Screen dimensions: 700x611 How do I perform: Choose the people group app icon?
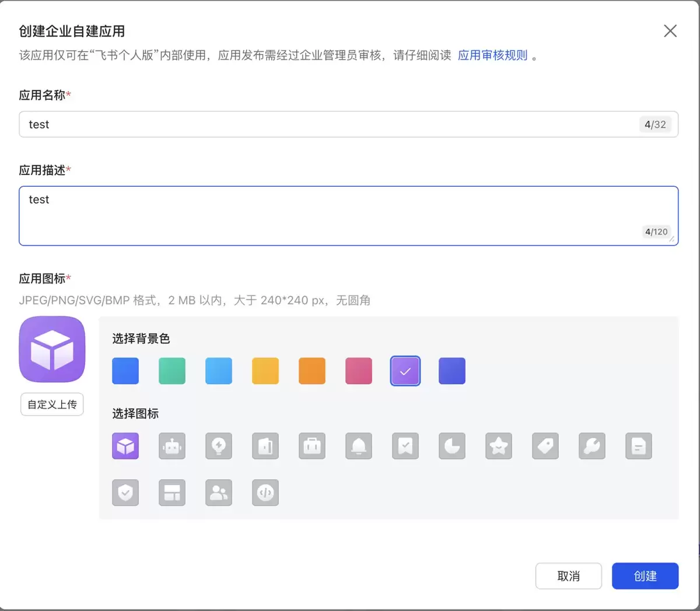tap(219, 493)
